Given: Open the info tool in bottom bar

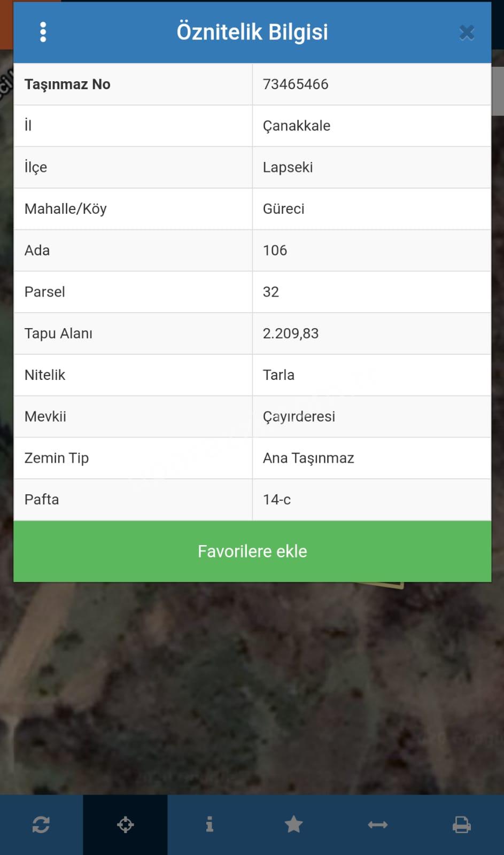Looking at the screenshot, I should (x=210, y=825).
